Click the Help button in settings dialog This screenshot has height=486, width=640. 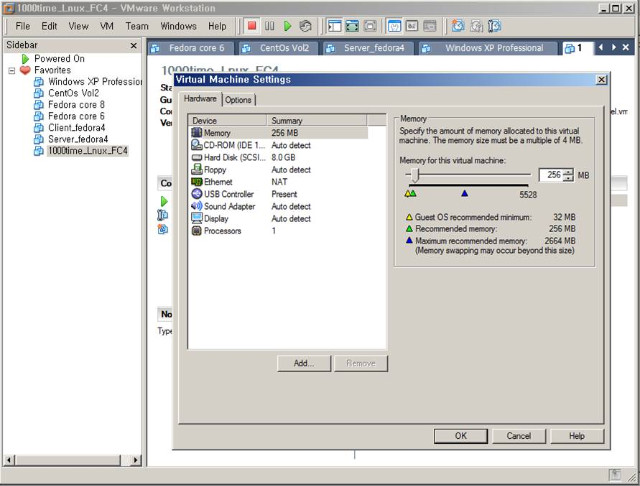point(577,436)
